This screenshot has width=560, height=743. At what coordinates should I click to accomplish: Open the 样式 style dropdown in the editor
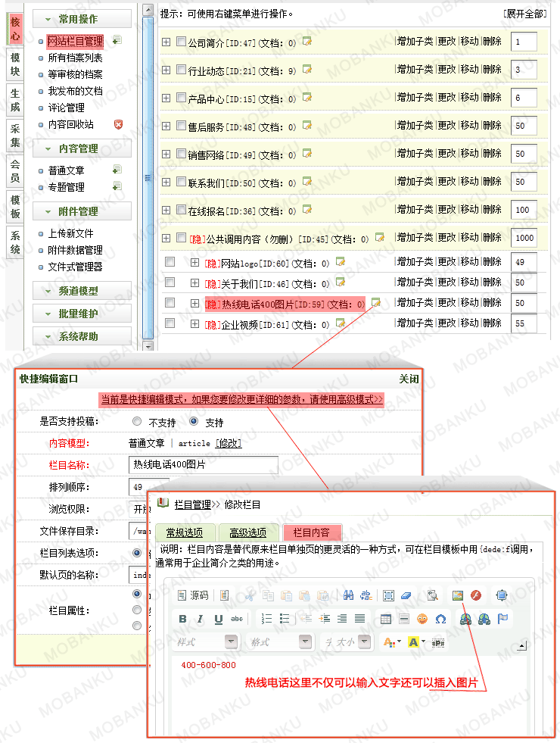pyautogui.click(x=206, y=642)
